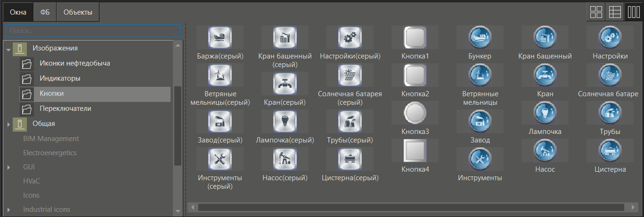Select the blue Кран башенный icon

tap(545, 37)
